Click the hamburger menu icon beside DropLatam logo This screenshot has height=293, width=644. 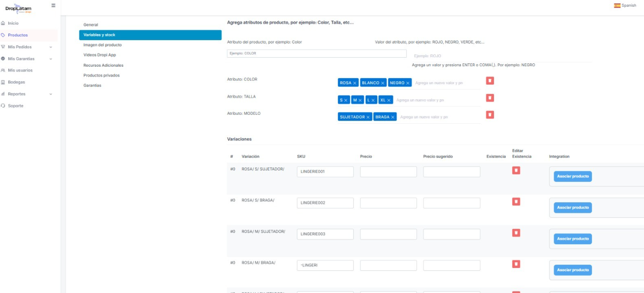click(x=53, y=5)
